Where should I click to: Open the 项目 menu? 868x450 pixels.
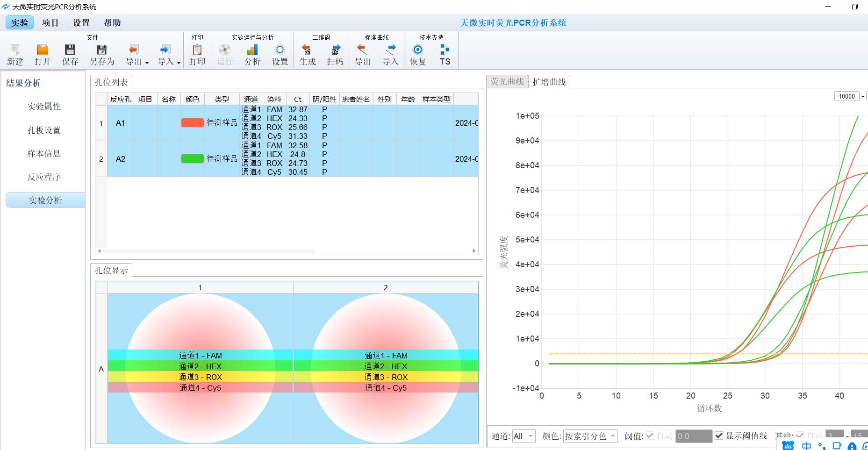[x=50, y=22]
